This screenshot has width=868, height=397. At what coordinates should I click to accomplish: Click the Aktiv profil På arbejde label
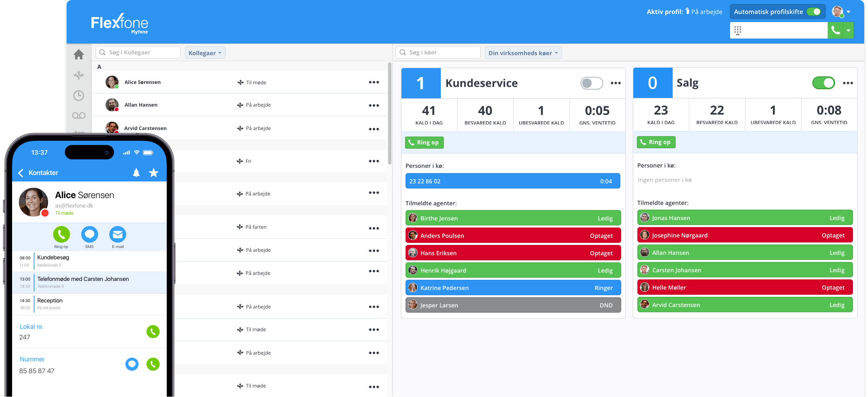click(684, 12)
